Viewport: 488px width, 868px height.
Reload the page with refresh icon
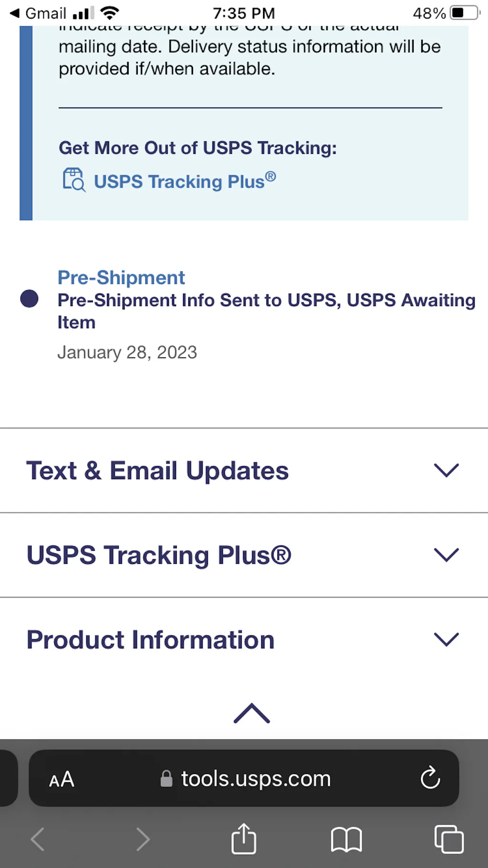click(x=430, y=778)
